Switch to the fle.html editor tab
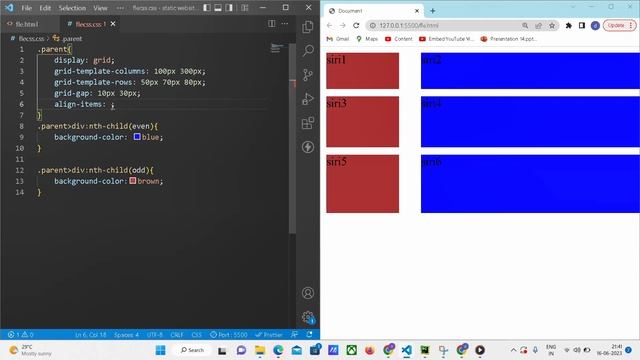The image size is (640, 360). pyautogui.click(x=27, y=24)
